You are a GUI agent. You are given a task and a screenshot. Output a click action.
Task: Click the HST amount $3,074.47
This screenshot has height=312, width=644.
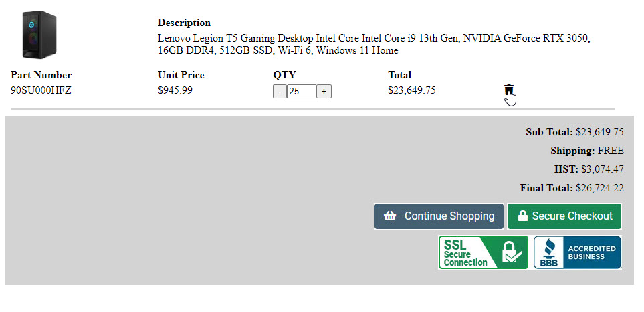pyautogui.click(x=601, y=169)
